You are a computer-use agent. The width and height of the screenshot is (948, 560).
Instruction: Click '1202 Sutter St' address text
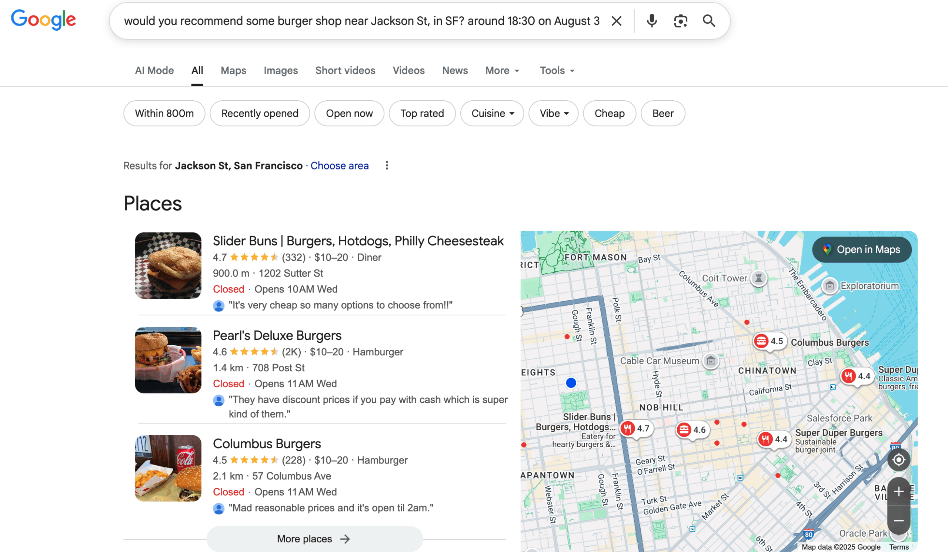[x=291, y=273]
